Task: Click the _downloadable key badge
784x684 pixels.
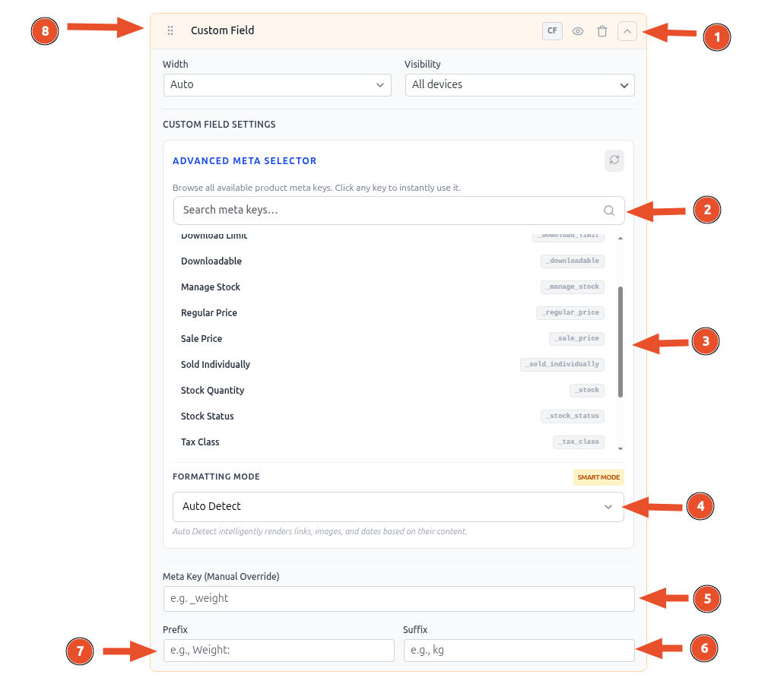Action: [x=573, y=261]
